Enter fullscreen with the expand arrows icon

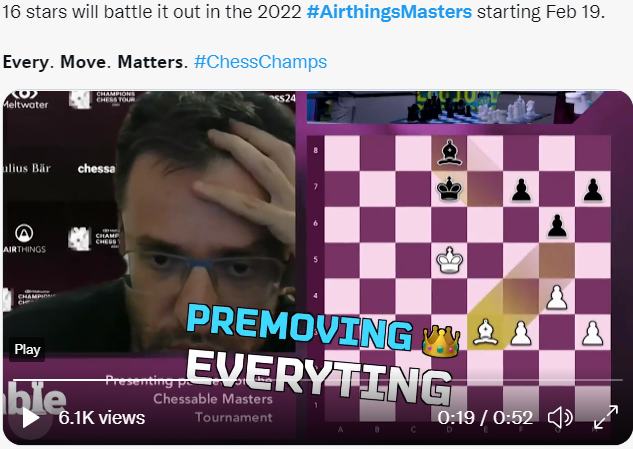point(606,417)
